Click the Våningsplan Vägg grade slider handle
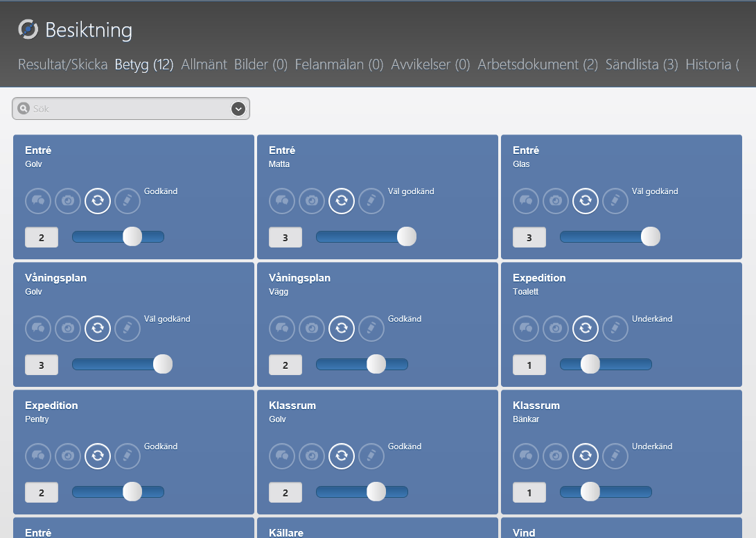The height and width of the screenshot is (538, 756). pyautogui.click(x=376, y=364)
